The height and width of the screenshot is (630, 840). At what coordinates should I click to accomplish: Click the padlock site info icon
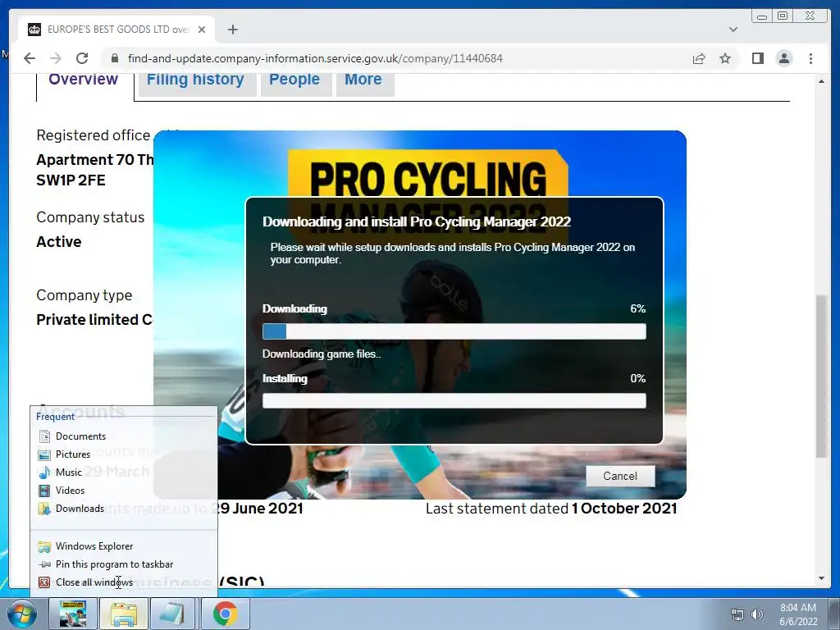(114, 58)
